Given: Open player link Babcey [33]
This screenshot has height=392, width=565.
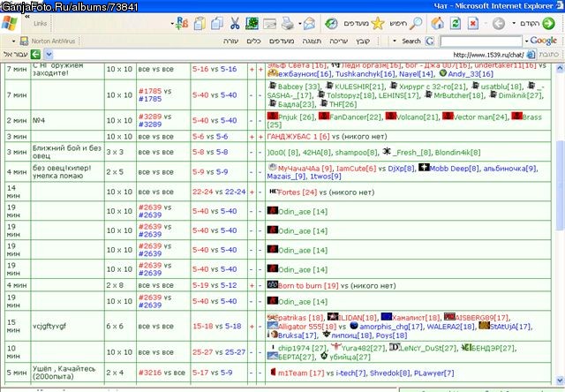Looking at the screenshot, I should click(298, 87).
